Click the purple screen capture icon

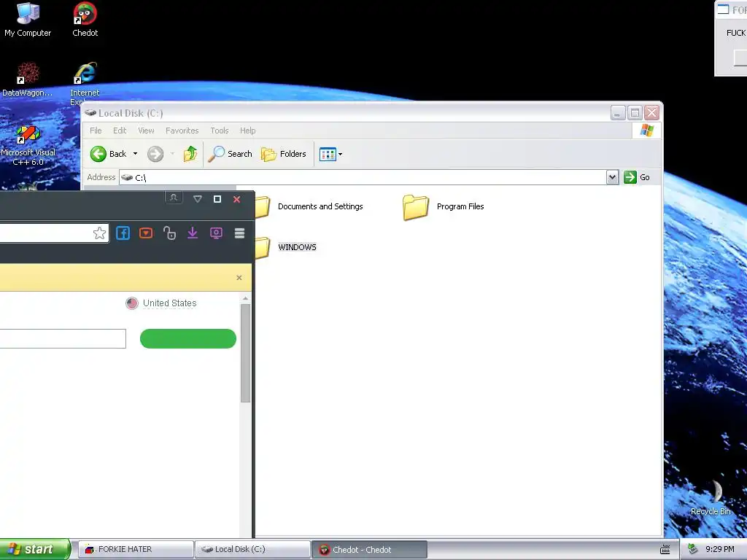point(216,233)
